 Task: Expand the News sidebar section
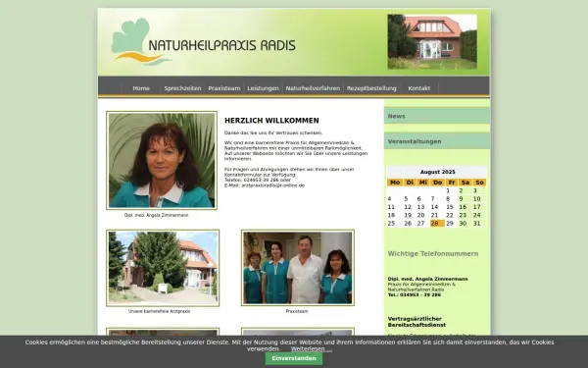pyautogui.click(x=437, y=116)
